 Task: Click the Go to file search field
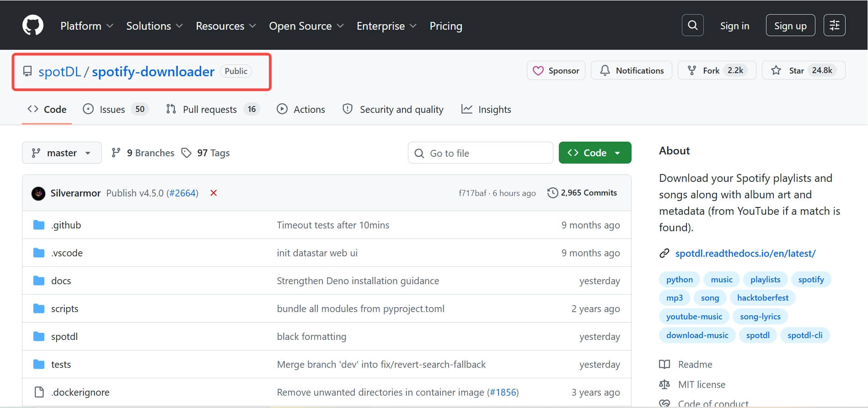click(x=480, y=153)
